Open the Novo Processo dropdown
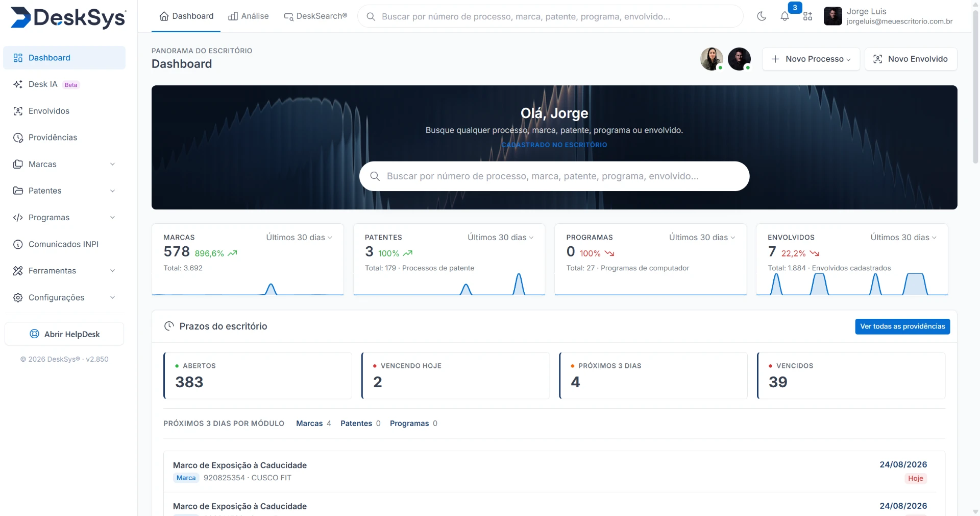The height and width of the screenshot is (516, 980). point(811,59)
